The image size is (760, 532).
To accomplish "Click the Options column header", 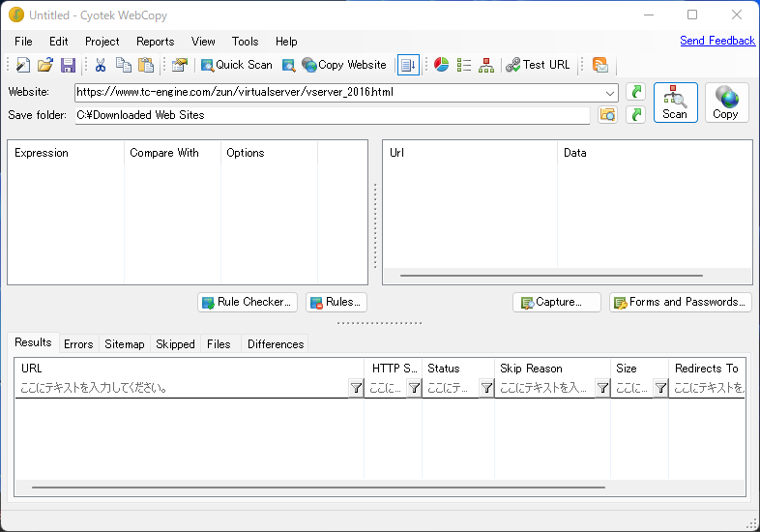I will pyautogui.click(x=269, y=153).
